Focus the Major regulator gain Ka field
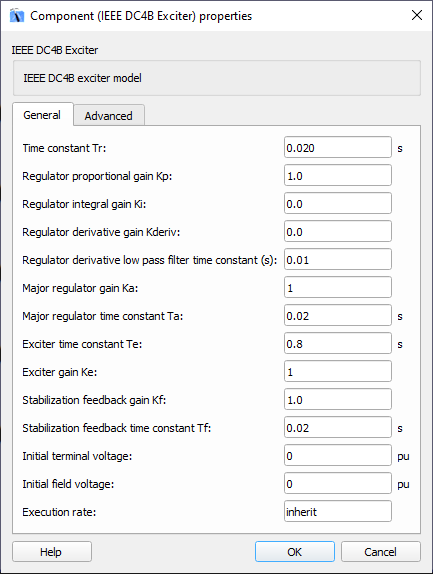 click(337, 288)
